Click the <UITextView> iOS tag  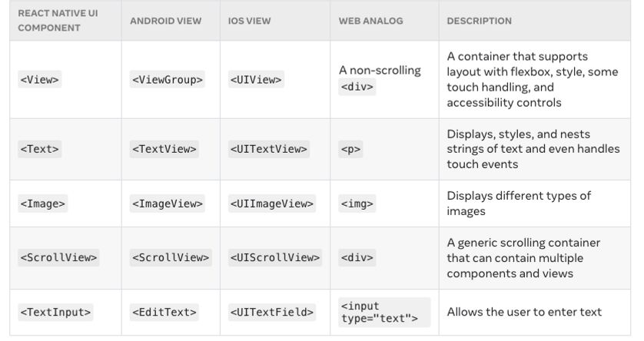269,149
